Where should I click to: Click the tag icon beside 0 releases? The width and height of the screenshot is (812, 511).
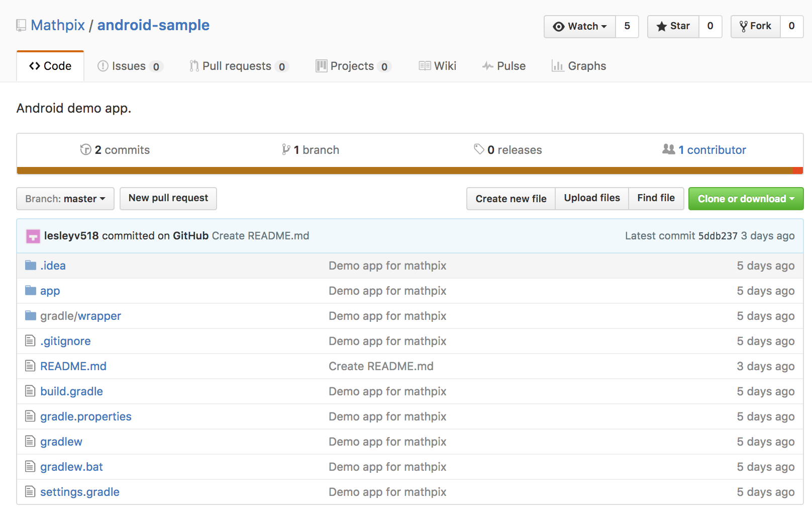coord(479,149)
